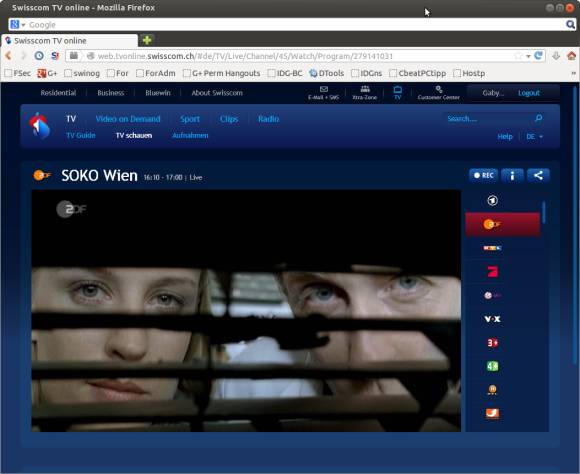Click the search magnifier in Swisscom header

[x=538, y=118]
